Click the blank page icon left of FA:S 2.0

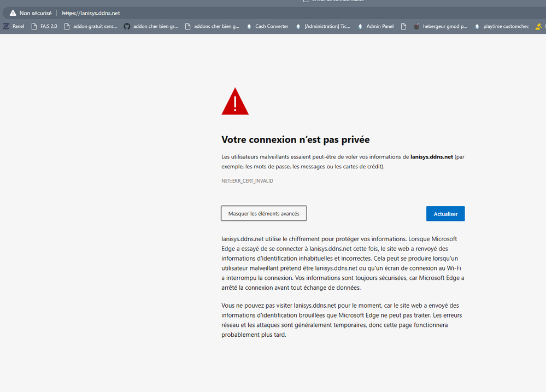(34, 26)
